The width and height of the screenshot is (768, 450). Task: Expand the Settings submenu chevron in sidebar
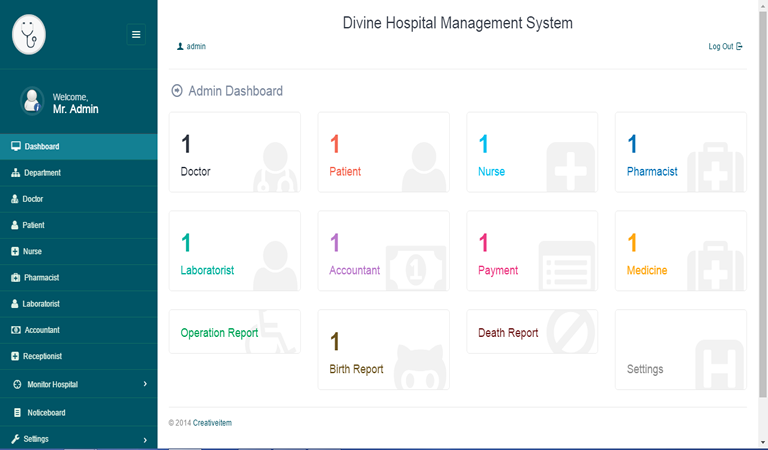coord(145,439)
